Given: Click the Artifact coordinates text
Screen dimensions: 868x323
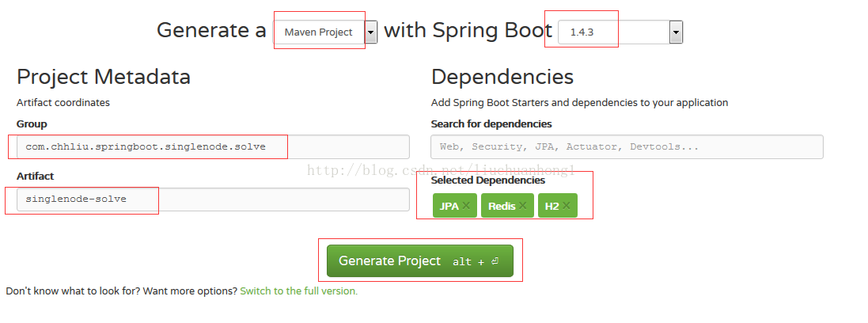Looking at the screenshot, I should [x=63, y=102].
